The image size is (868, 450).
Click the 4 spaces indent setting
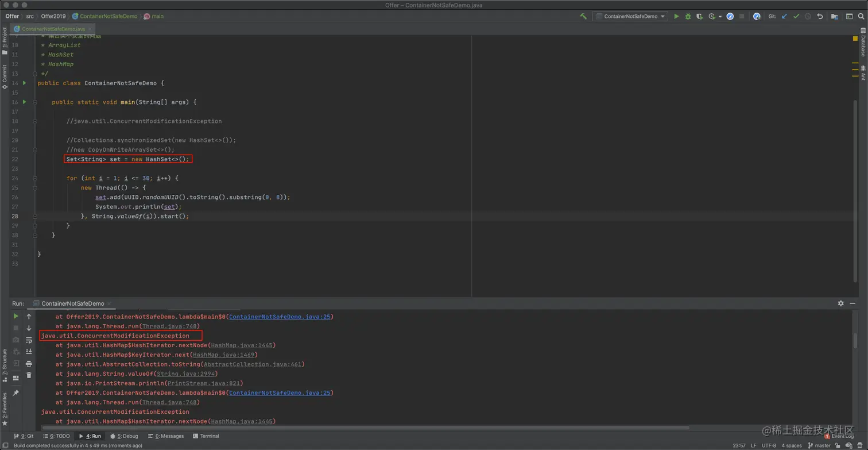coord(791,445)
